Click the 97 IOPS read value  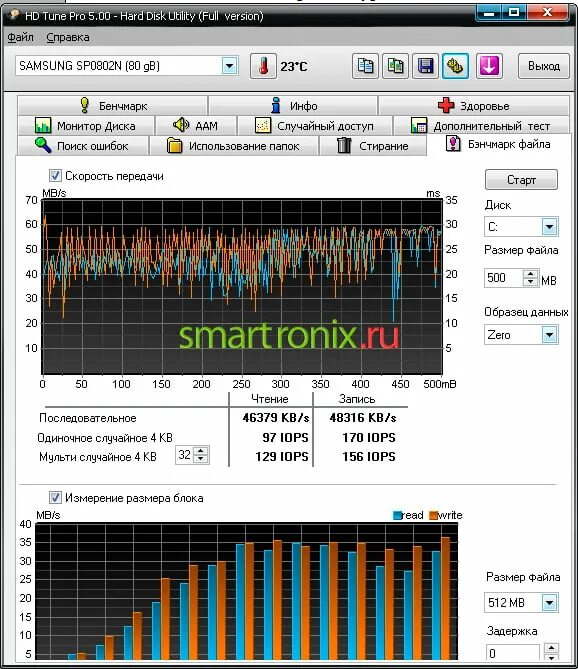click(285, 437)
